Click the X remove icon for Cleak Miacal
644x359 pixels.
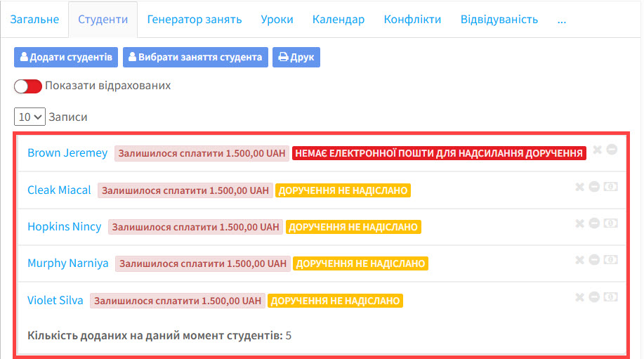click(x=579, y=187)
